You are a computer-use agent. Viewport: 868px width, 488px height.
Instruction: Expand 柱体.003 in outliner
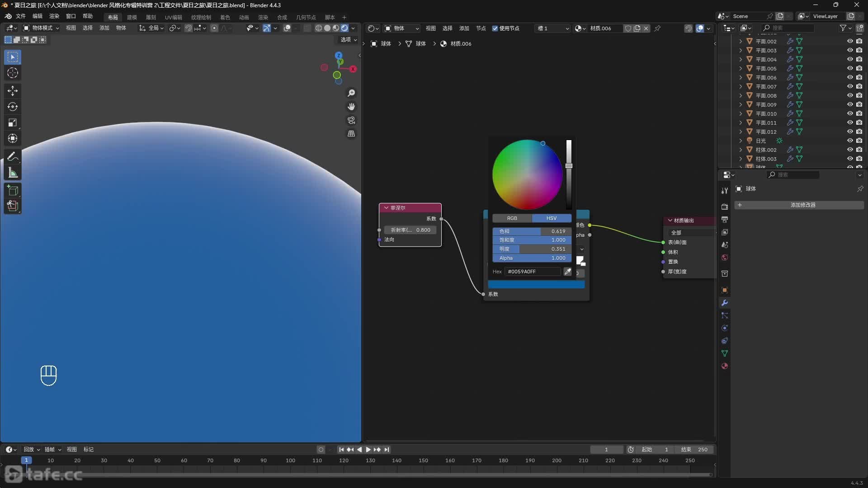tap(741, 159)
